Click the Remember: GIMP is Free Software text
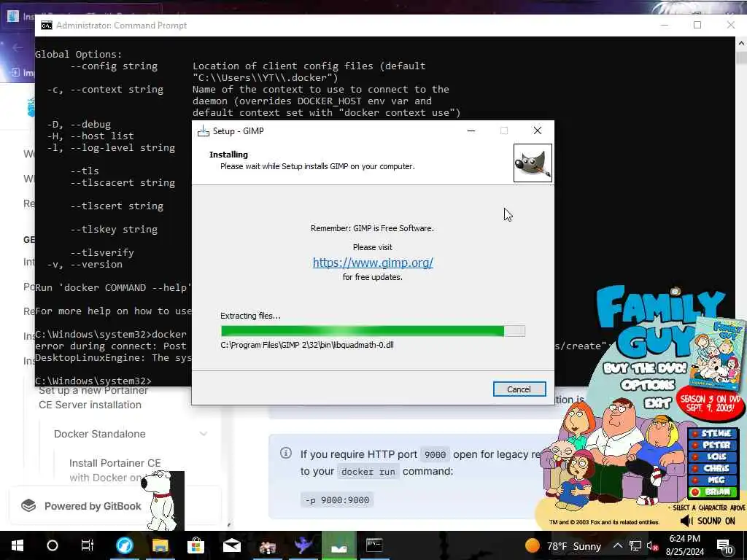 click(372, 228)
